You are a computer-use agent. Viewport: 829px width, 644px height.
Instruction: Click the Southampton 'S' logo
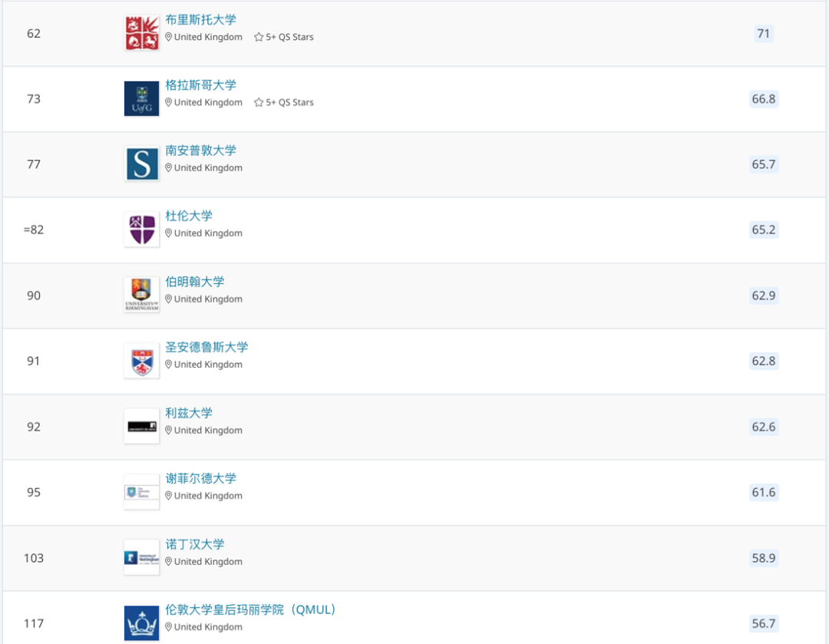tap(141, 164)
